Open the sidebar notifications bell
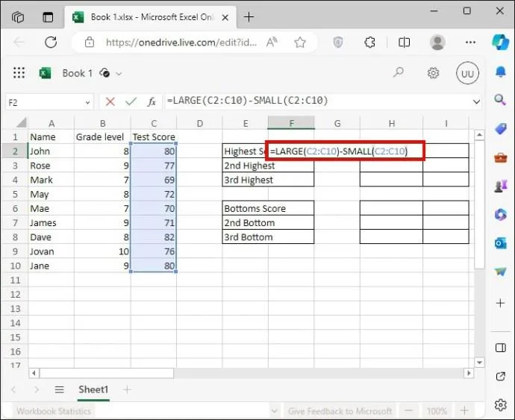This screenshot has height=420, width=515. [x=501, y=72]
